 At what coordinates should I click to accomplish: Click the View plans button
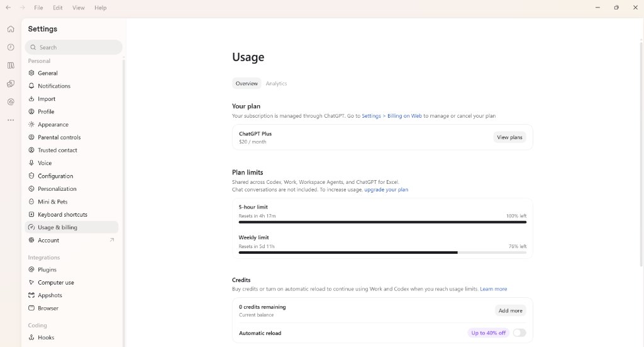pyautogui.click(x=509, y=137)
